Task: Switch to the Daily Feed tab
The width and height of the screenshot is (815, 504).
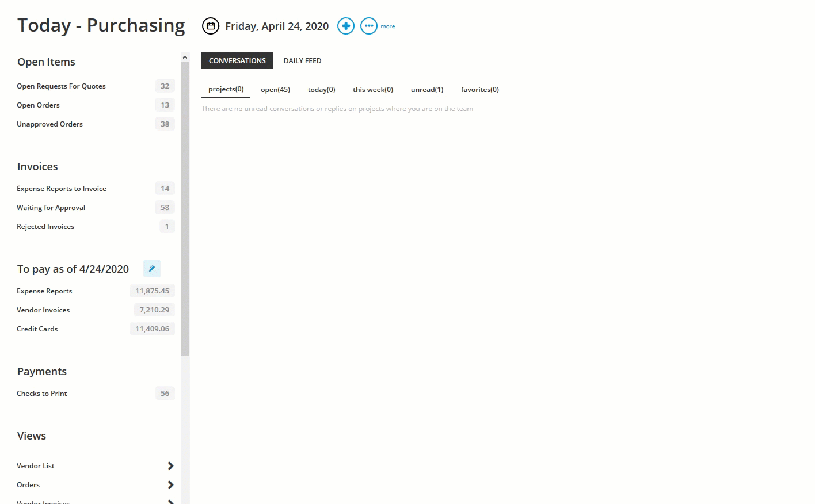Action: click(x=302, y=60)
